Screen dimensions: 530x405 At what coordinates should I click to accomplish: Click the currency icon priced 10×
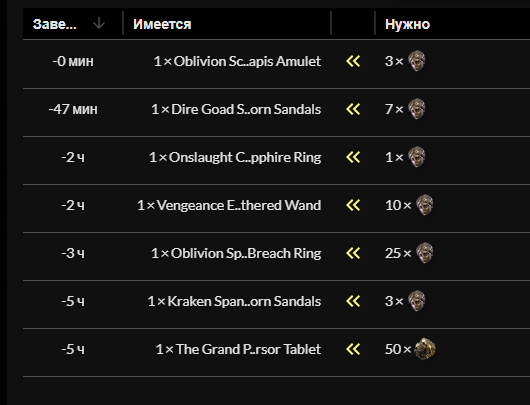[425, 205]
